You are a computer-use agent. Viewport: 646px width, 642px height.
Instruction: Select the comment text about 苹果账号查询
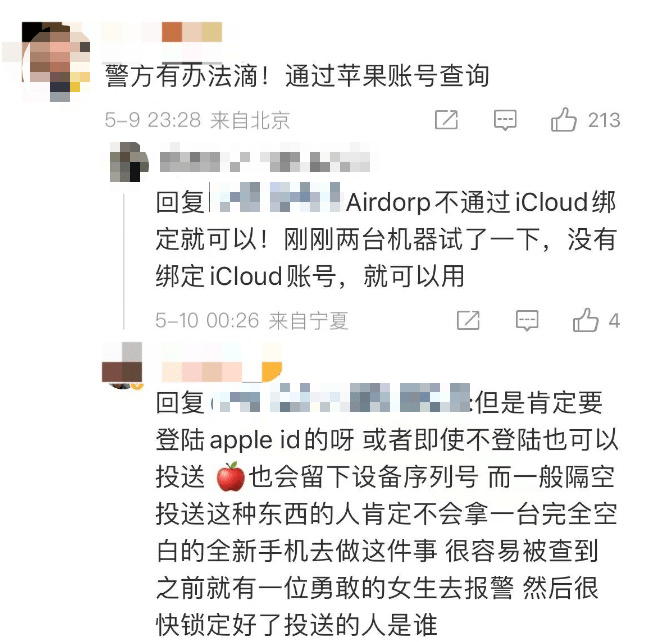297,76
